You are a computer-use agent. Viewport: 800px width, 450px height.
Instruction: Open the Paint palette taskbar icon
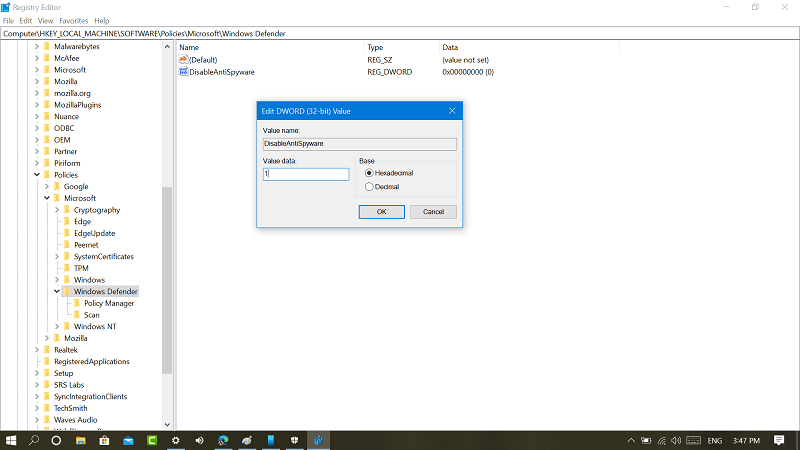pyautogui.click(x=247, y=440)
